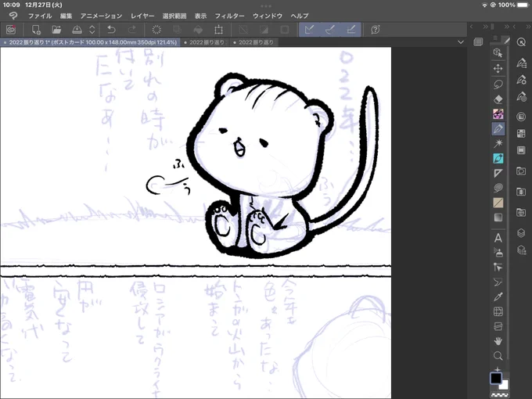Click the Fill bucket icon in command bar
The width and height of the screenshot is (532, 399).
(x=198, y=30)
